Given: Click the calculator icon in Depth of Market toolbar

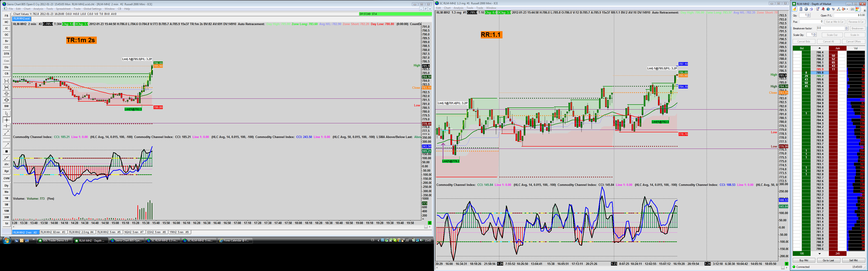Looking at the screenshot, I should point(801,9).
